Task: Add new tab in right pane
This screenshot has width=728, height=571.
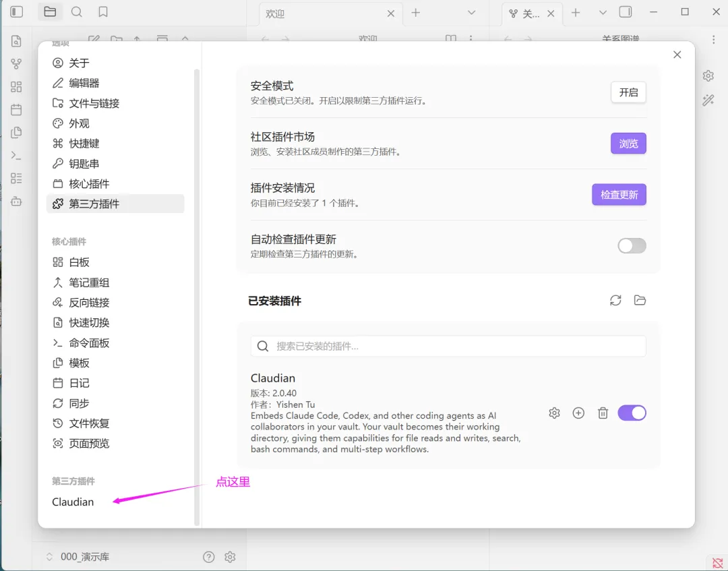Action: pyautogui.click(x=576, y=13)
